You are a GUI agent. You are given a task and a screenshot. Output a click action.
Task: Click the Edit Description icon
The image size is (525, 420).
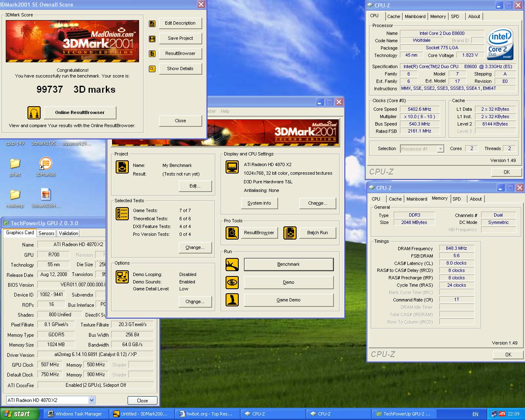click(152, 23)
